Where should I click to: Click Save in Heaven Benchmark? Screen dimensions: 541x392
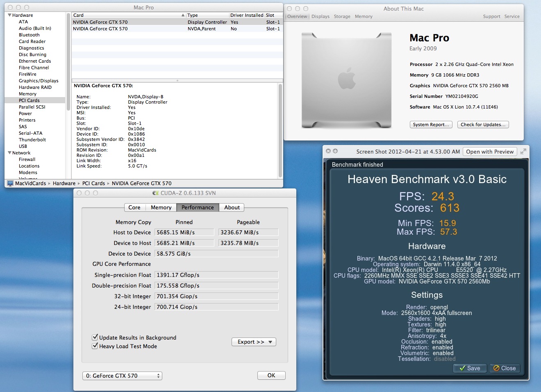coord(470,368)
